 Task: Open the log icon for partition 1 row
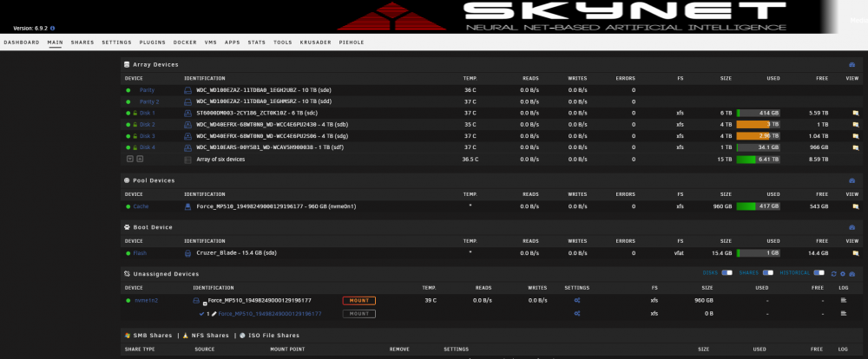(844, 314)
